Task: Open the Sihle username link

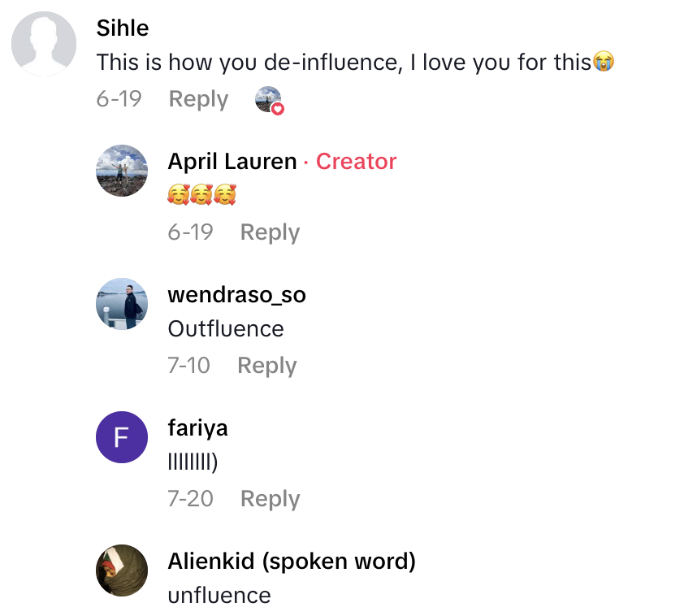Action: pyautogui.click(x=123, y=28)
